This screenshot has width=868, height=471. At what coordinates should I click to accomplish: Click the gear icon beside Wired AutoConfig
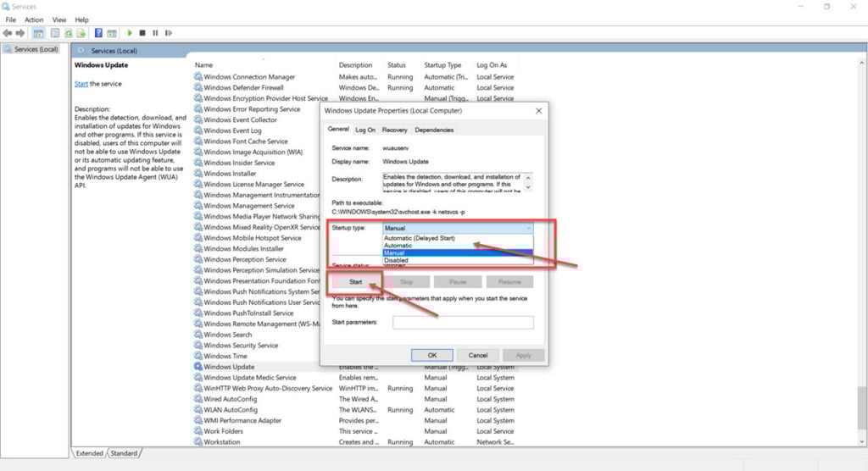tap(198, 398)
